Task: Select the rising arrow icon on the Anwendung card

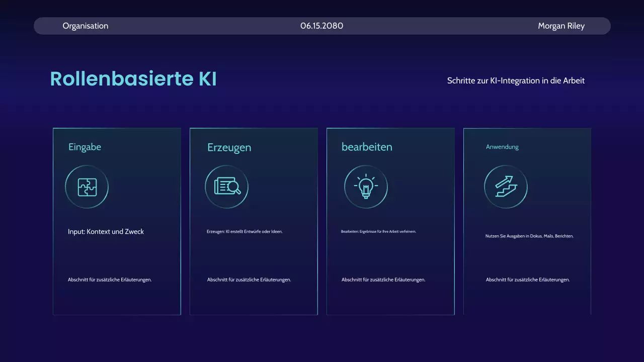Action: coord(506,187)
